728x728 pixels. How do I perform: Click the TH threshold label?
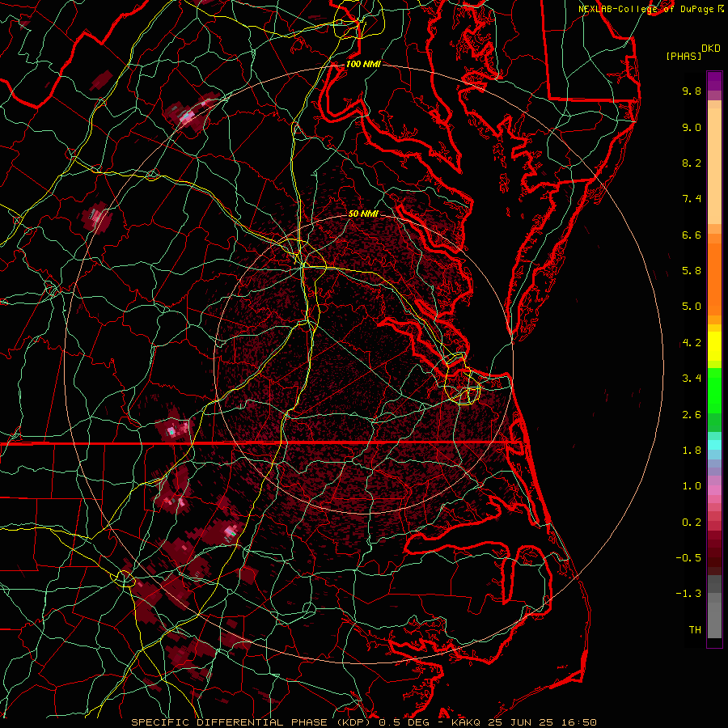[x=695, y=630]
